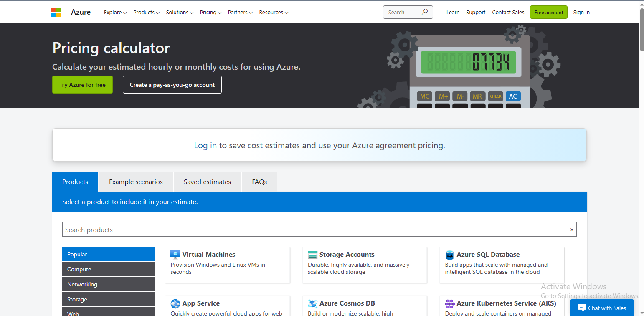644x316 pixels.
Task: Open the Support link
Action: pos(476,12)
